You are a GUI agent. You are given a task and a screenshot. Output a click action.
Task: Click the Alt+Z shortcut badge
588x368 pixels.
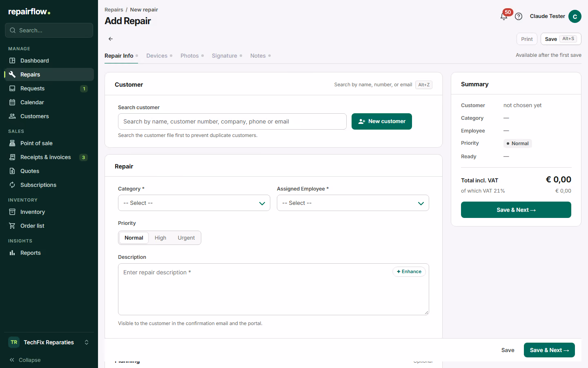(424, 85)
